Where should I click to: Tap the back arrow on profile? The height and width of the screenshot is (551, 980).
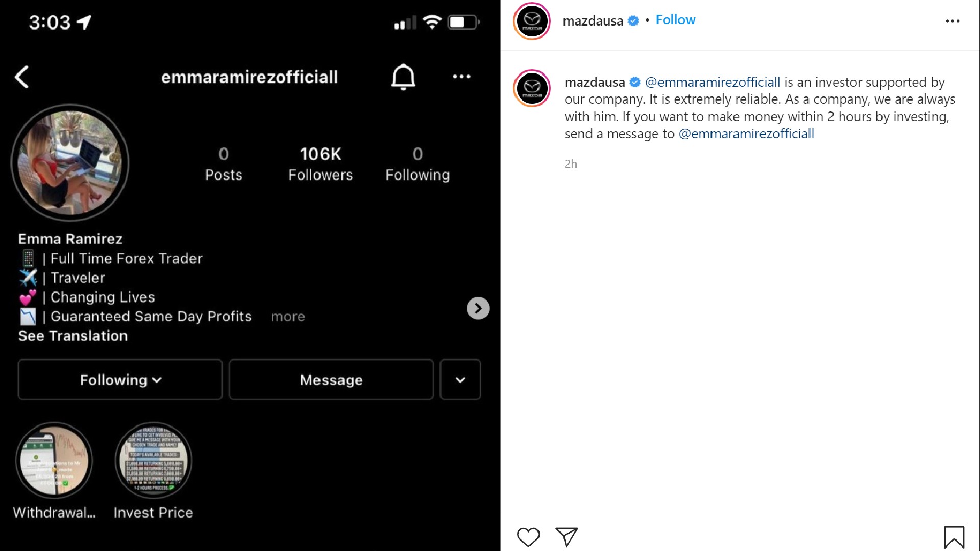[22, 77]
